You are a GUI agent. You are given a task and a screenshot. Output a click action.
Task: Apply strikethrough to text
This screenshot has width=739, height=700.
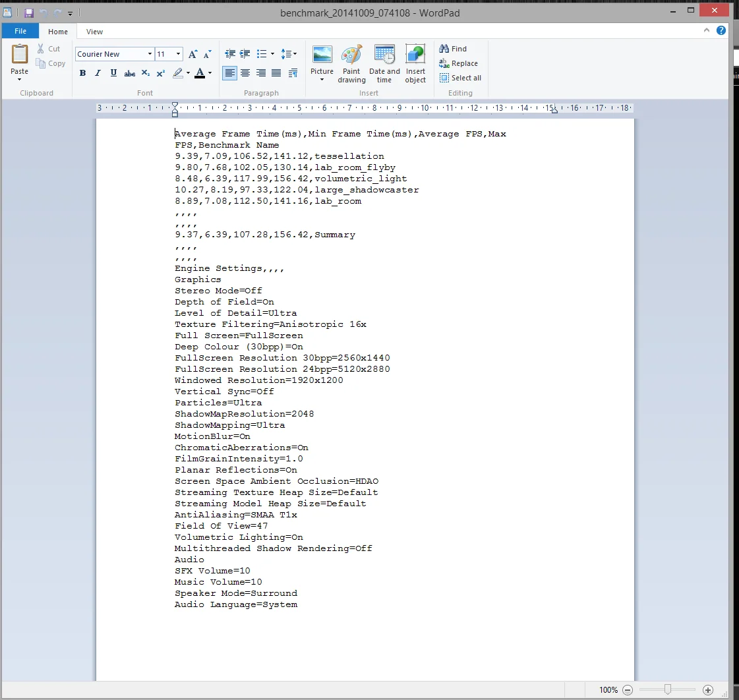pos(130,73)
